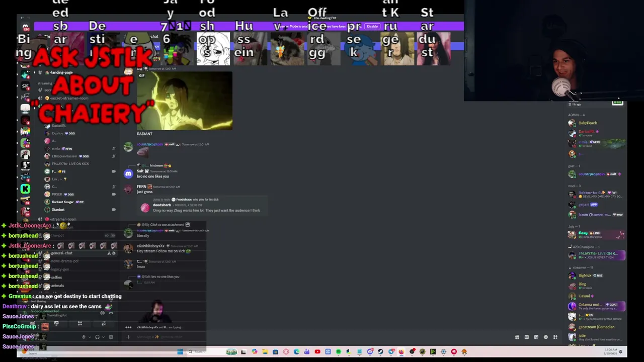Open the Windows Start menu

coord(180,352)
